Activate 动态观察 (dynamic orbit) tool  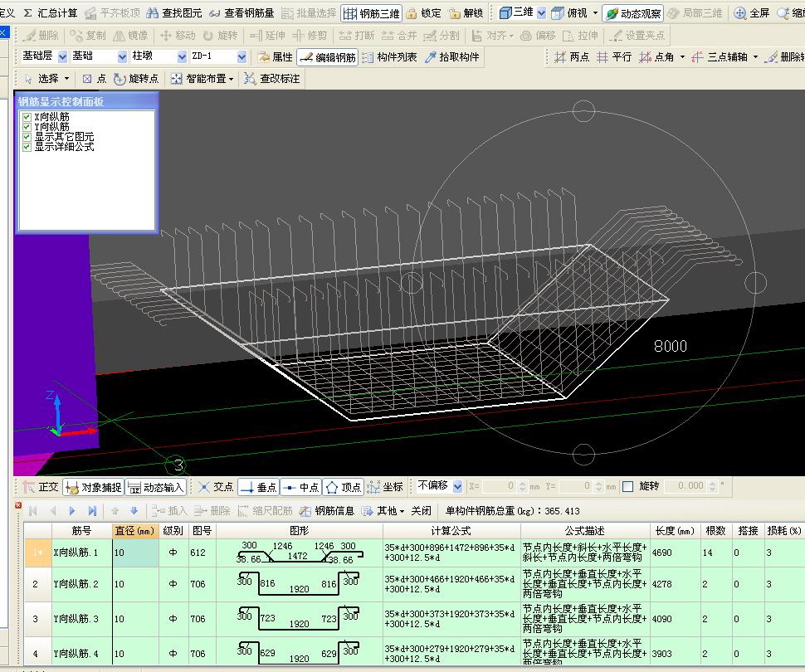tap(633, 13)
